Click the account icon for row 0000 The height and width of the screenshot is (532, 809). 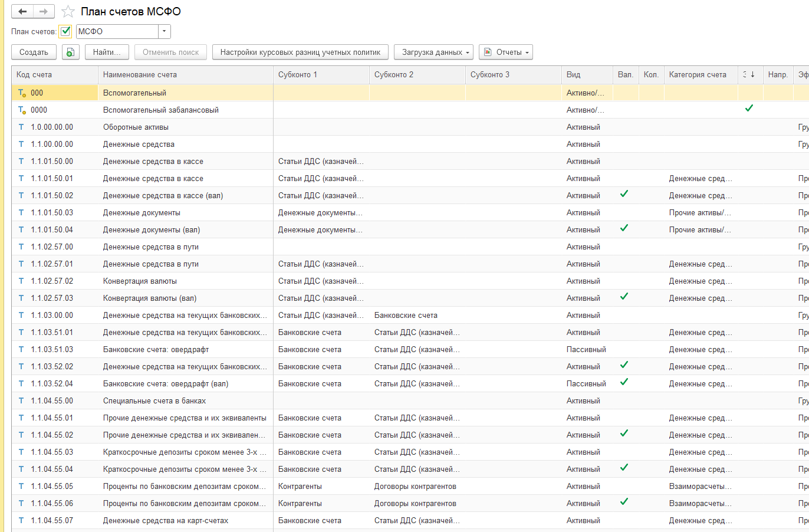[x=22, y=110]
